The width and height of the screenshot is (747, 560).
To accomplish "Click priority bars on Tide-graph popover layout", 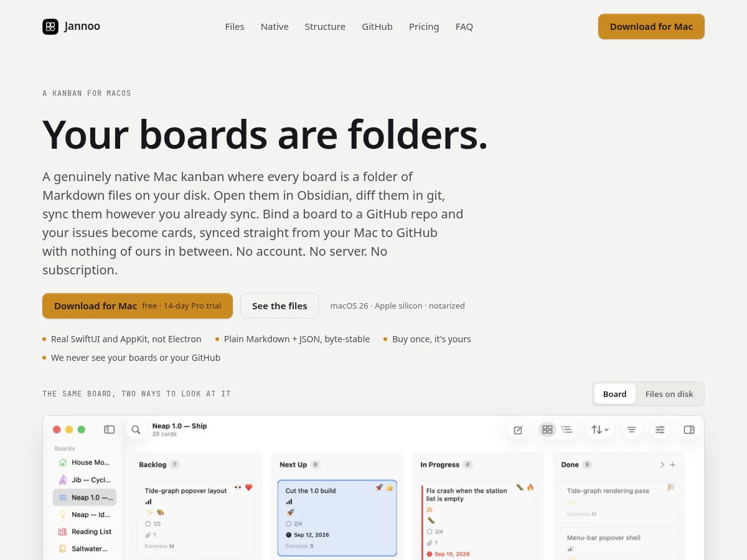I will (x=148, y=502).
